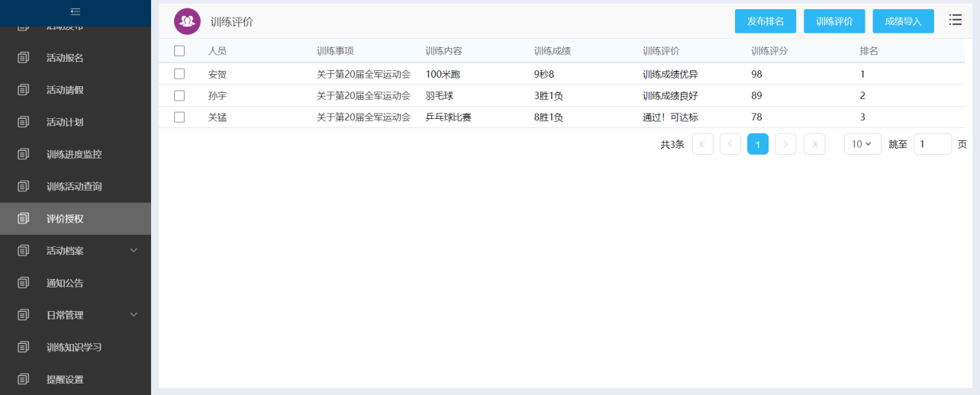Viewport: 980px width, 395px height.
Task: Check the checkbox for 安贺 row
Action: [x=179, y=74]
